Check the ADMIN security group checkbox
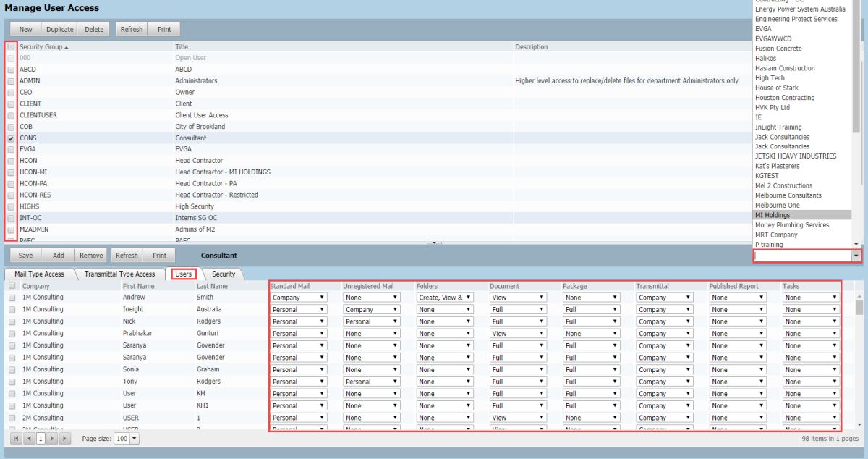 (11, 82)
